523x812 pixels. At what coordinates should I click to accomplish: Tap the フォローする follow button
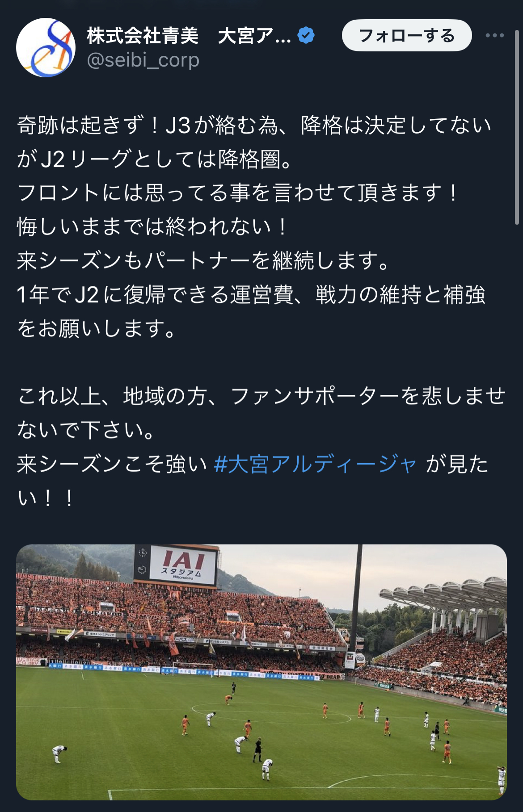407,35
